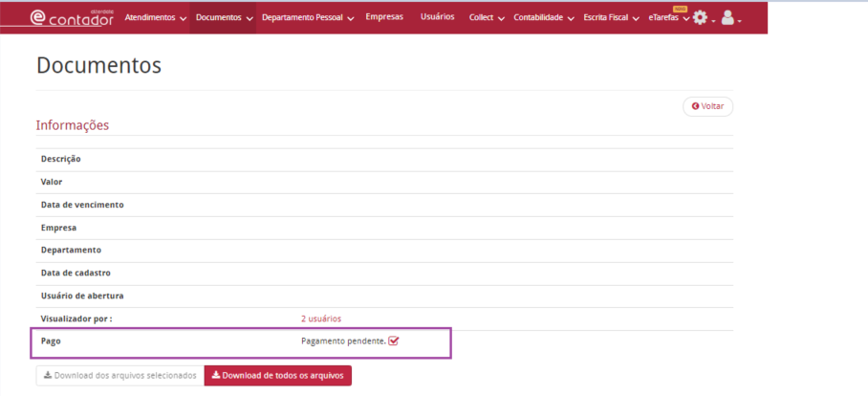Expand the Escrita Fiscal menu

point(611,18)
